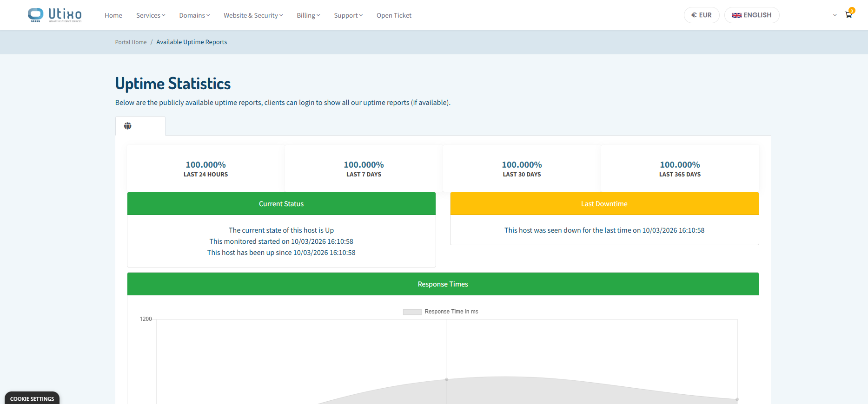This screenshot has height=404, width=868.
Task: Click 'This host was seen down' text
Action: (x=604, y=230)
